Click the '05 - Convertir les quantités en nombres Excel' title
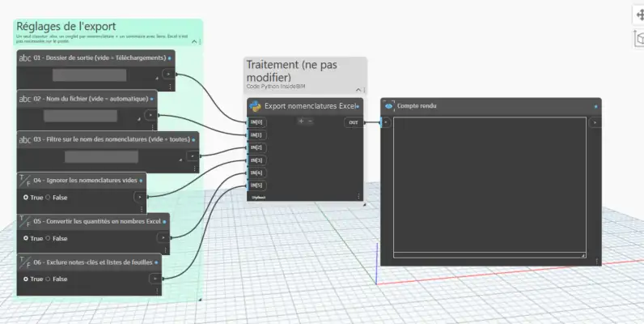The height and width of the screenshot is (324, 644). pyautogui.click(x=97, y=221)
